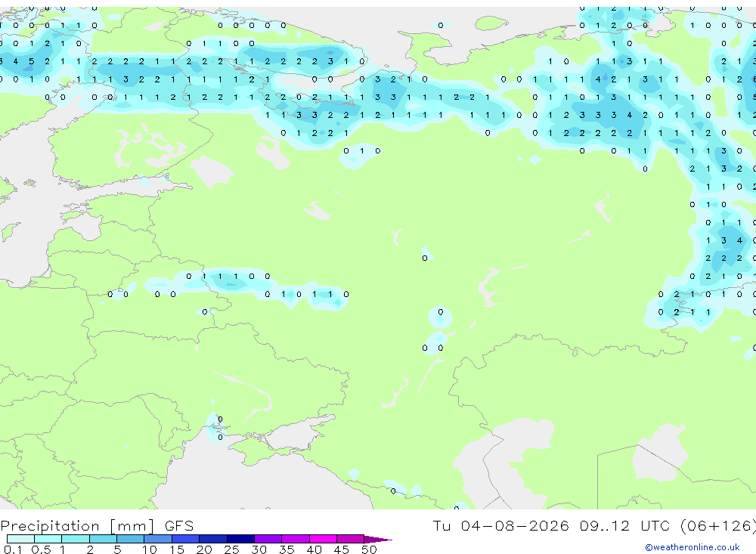This screenshot has width=756, height=554.
Task: Click the 20–25 mm dark blue swatch
Action: [212, 539]
